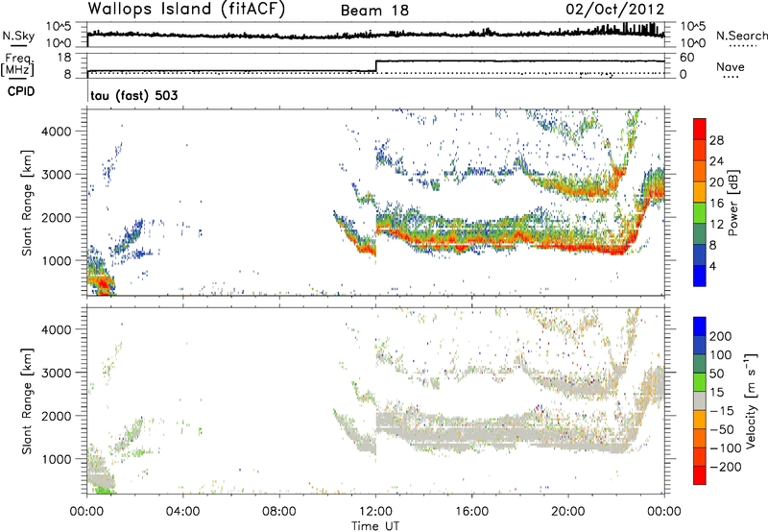Click the '12:00' time axis label
Viewport: 768px width, 532px height.
(x=375, y=512)
